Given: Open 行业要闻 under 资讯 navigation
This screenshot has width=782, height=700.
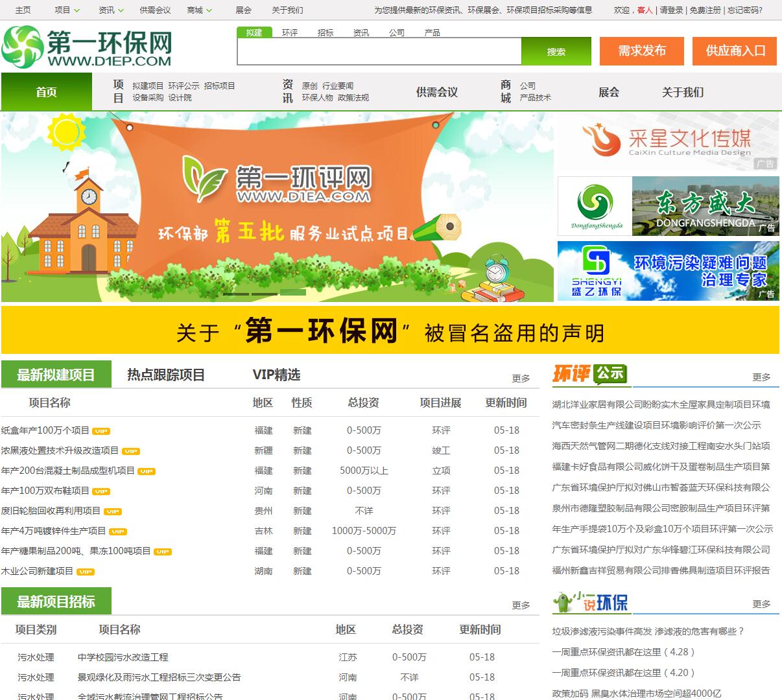Looking at the screenshot, I should point(338,86).
